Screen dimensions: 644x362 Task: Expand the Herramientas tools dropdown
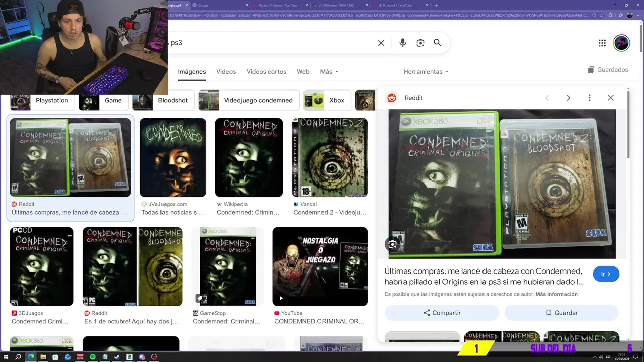click(x=426, y=72)
